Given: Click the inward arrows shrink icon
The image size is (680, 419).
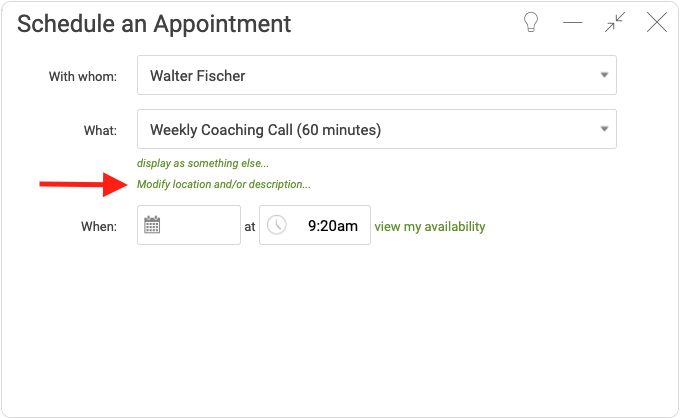Looking at the screenshot, I should (615, 23).
